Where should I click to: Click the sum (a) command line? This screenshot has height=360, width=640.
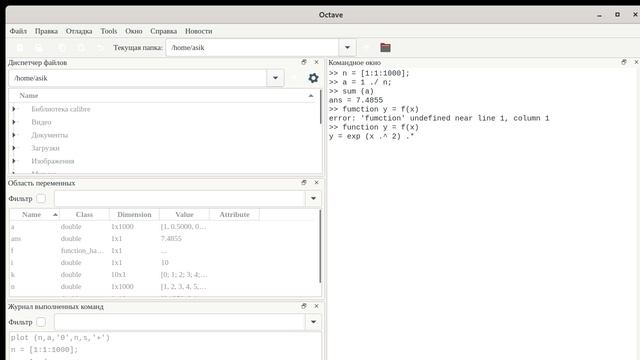point(351,91)
